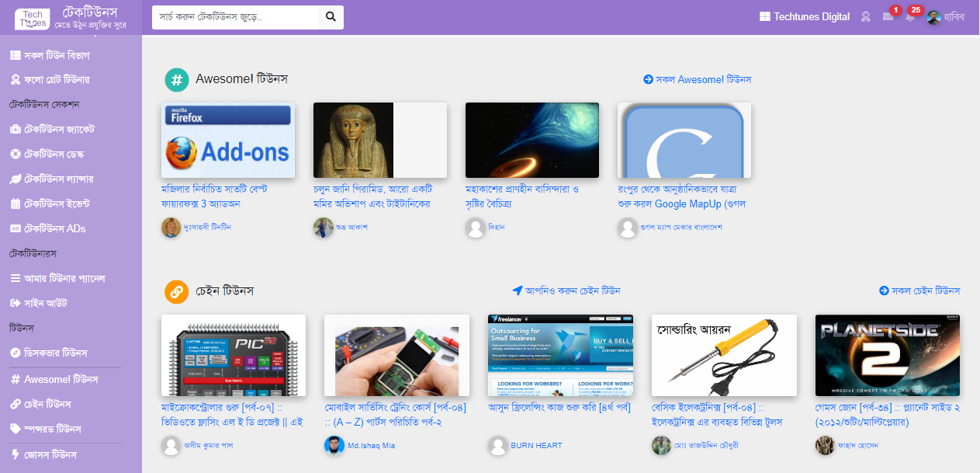Screen dimensions: 980x473
Task: Click avatar of BURN HEART
Action: coord(497,446)
